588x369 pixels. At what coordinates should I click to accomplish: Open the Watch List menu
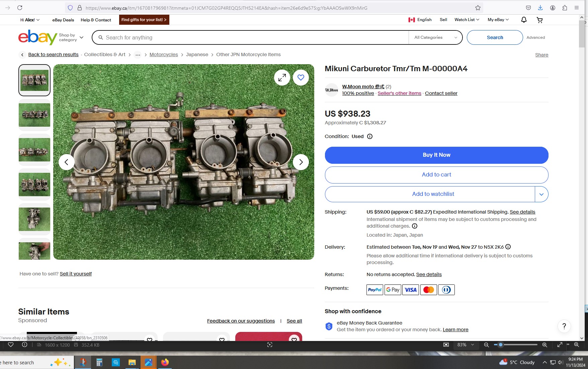point(467,20)
